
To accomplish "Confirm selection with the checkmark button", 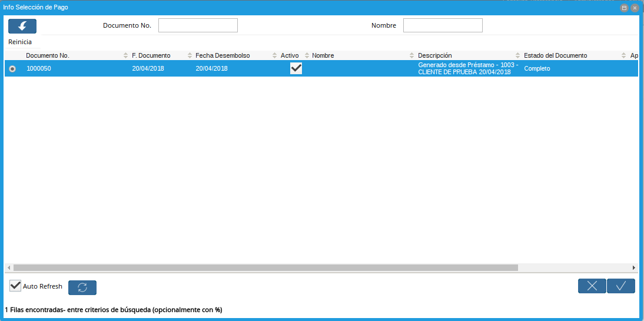I will pos(620,286).
